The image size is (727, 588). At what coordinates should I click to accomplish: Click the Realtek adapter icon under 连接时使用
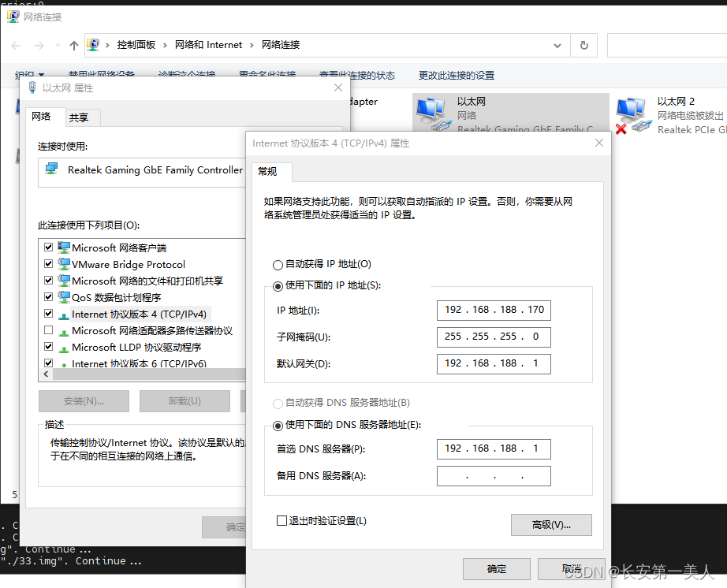coord(51,169)
